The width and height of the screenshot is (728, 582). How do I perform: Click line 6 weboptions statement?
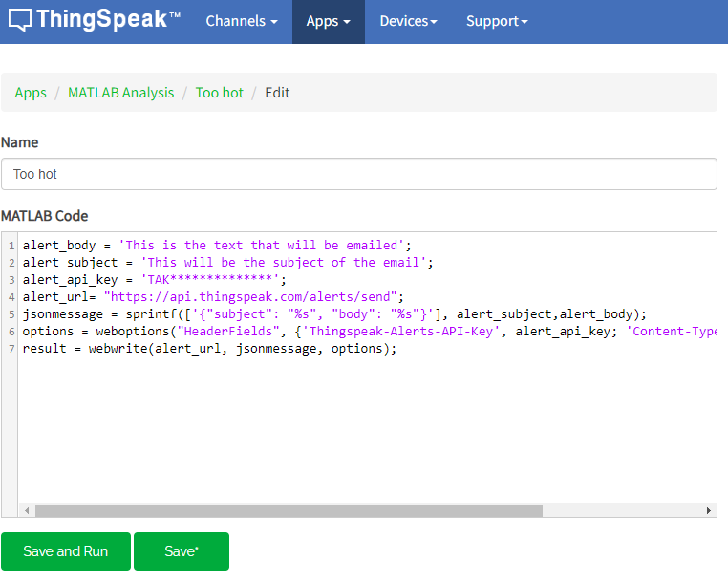[x=370, y=332]
